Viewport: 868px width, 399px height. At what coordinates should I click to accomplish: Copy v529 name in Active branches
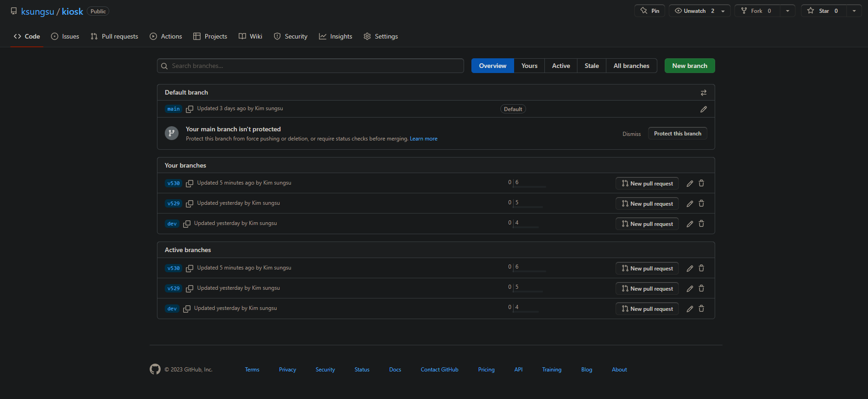pyautogui.click(x=190, y=288)
